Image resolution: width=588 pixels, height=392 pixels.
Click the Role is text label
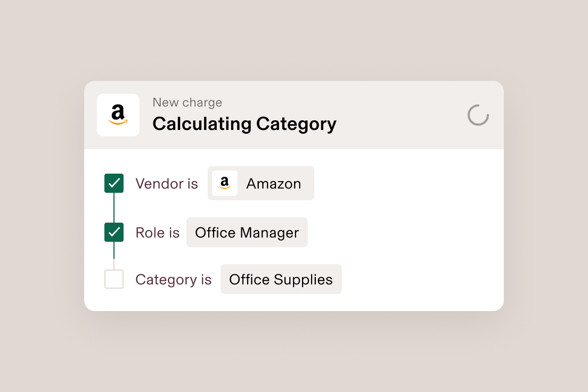(x=157, y=232)
